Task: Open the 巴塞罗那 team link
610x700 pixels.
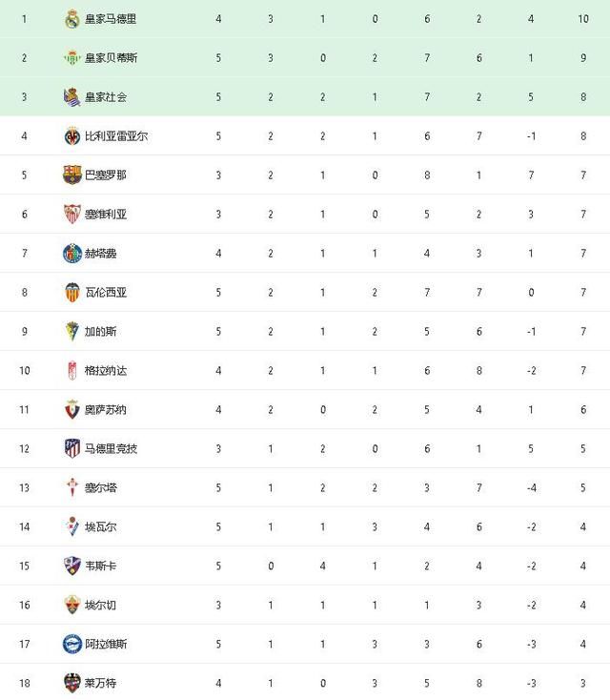Action: pos(106,175)
